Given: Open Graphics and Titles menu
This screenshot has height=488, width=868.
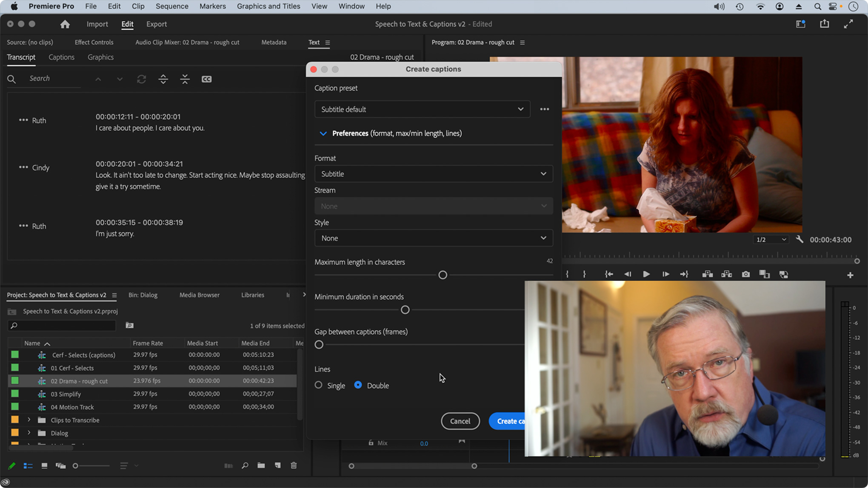Looking at the screenshot, I should click(x=268, y=6).
